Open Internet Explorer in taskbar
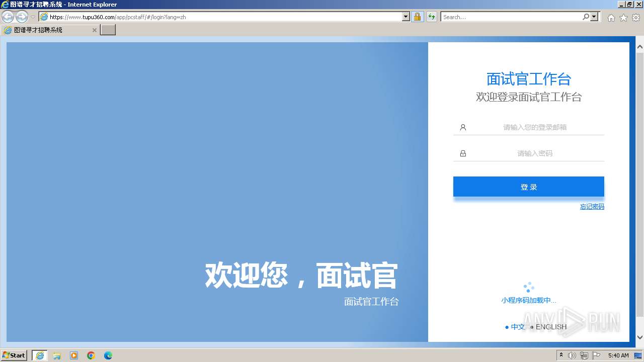Viewport: 644px width, 362px height. [40, 355]
